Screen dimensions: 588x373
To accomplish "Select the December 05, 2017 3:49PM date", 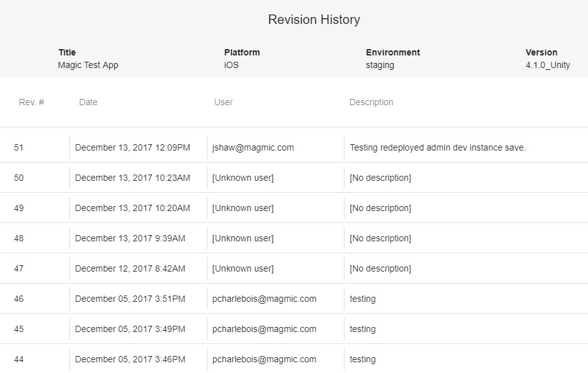I will [130, 329].
